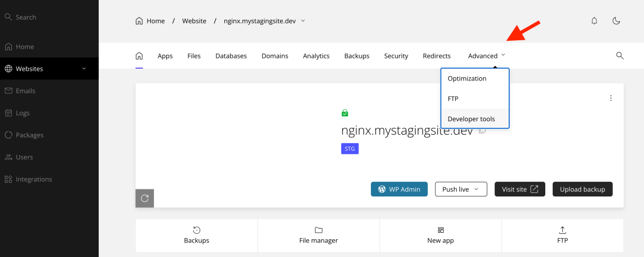
Task: Click the Integrations grid icon
Action: coord(8,179)
